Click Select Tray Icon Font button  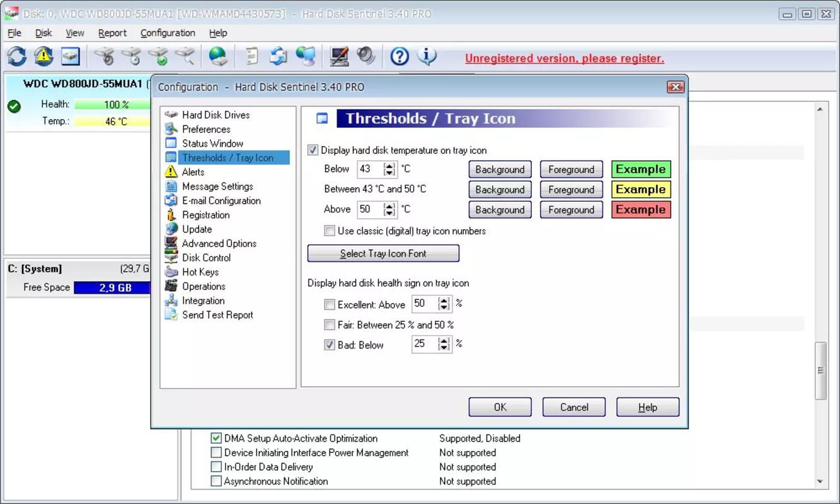coord(383,253)
